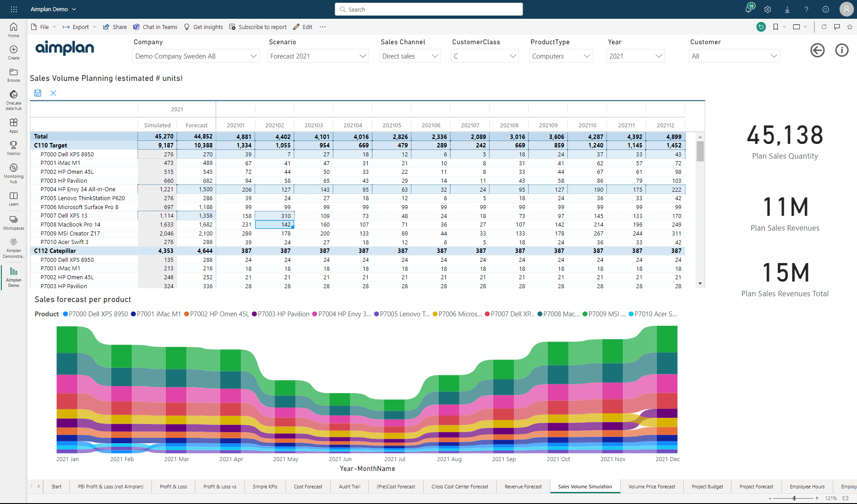This screenshot has width=857, height=504.
Task: Expand the Aimplan Demo workspace switcher
Action: [53, 9]
